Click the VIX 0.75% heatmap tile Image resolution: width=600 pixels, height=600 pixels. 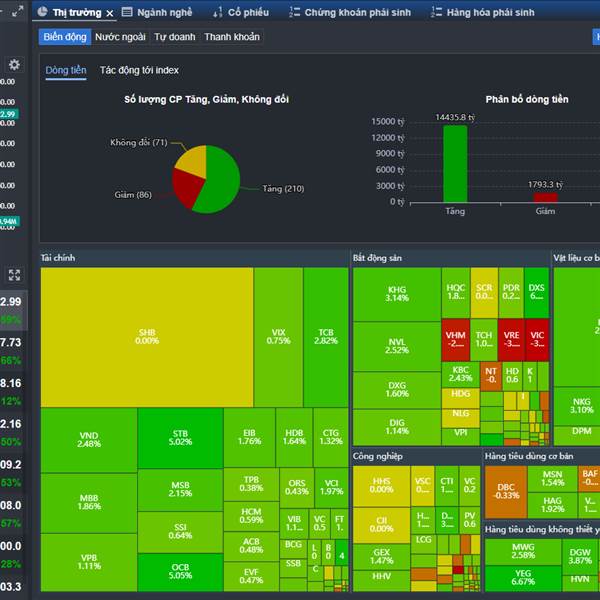coord(278,337)
